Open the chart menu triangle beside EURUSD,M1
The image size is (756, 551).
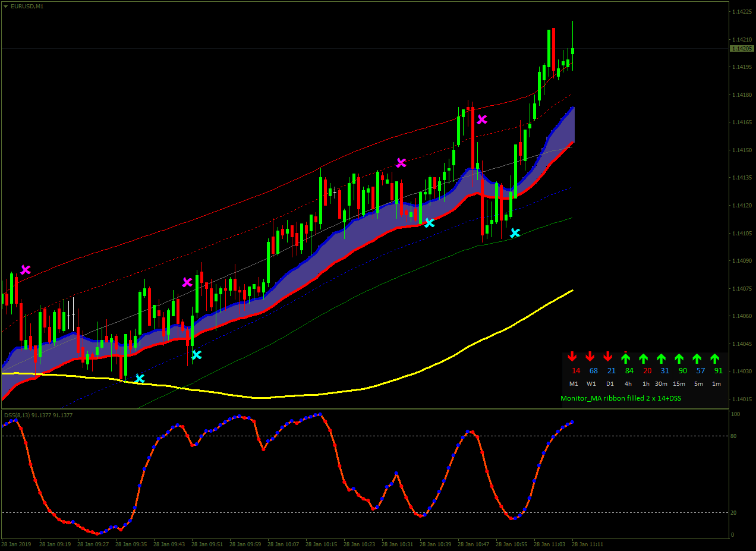point(5,6)
